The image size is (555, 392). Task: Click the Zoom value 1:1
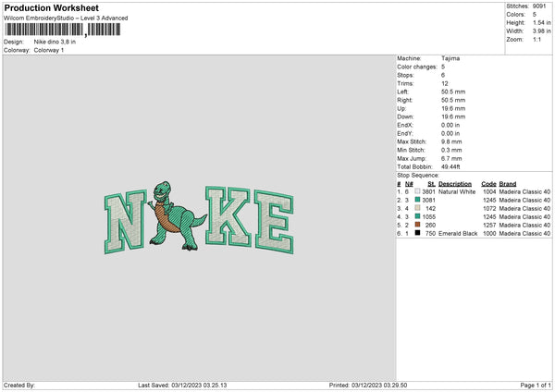coord(536,39)
